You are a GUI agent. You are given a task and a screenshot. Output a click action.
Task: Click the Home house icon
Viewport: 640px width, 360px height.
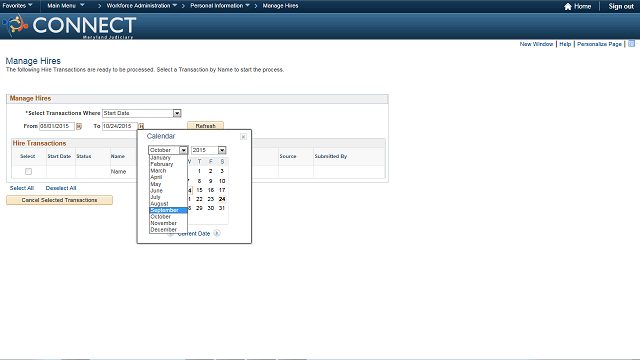point(568,6)
